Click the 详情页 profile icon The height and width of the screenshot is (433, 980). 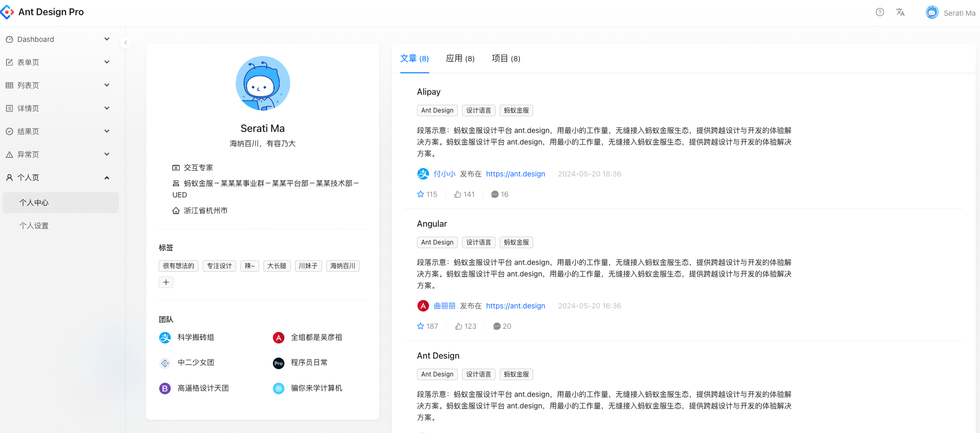pos(9,108)
